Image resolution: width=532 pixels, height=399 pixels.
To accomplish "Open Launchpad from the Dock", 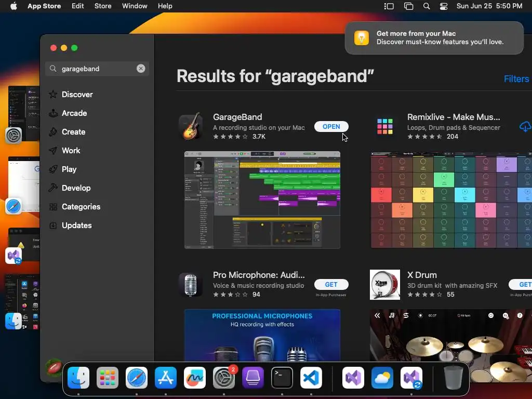I will [108, 378].
